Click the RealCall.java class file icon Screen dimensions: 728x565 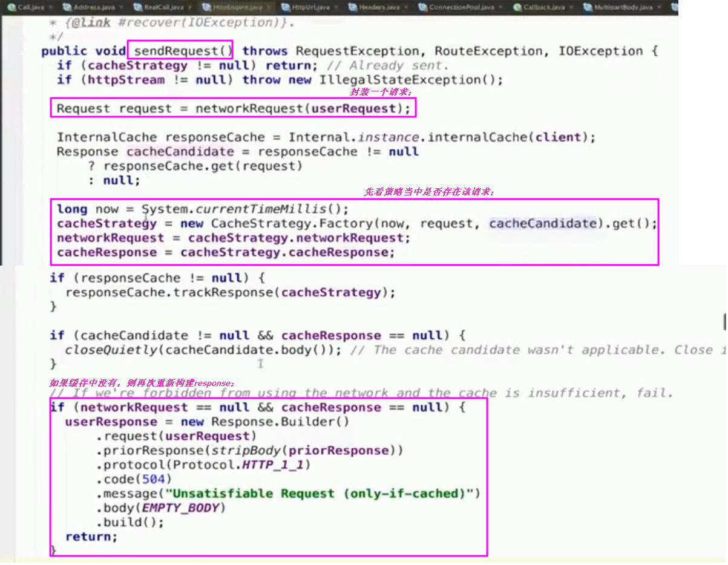(x=138, y=7)
